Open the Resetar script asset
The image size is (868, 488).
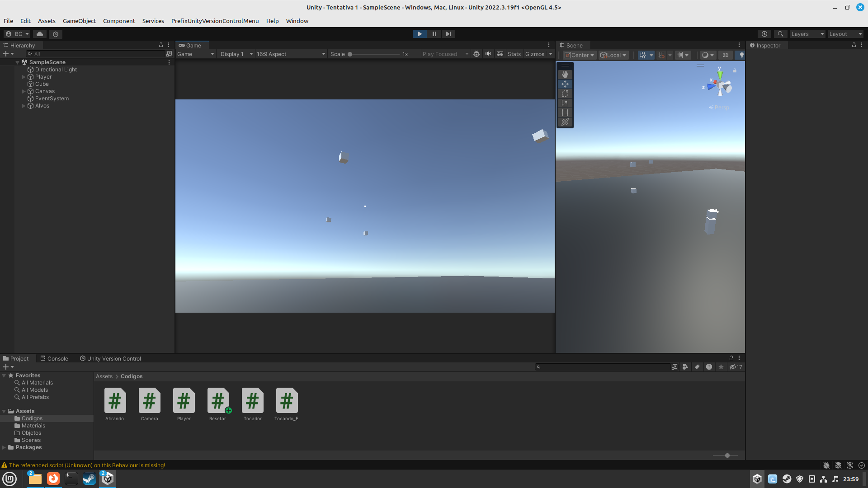tap(218, 401)
